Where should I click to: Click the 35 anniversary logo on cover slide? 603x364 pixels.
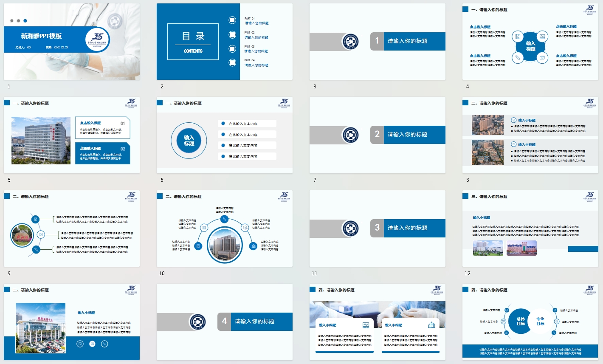98,40
